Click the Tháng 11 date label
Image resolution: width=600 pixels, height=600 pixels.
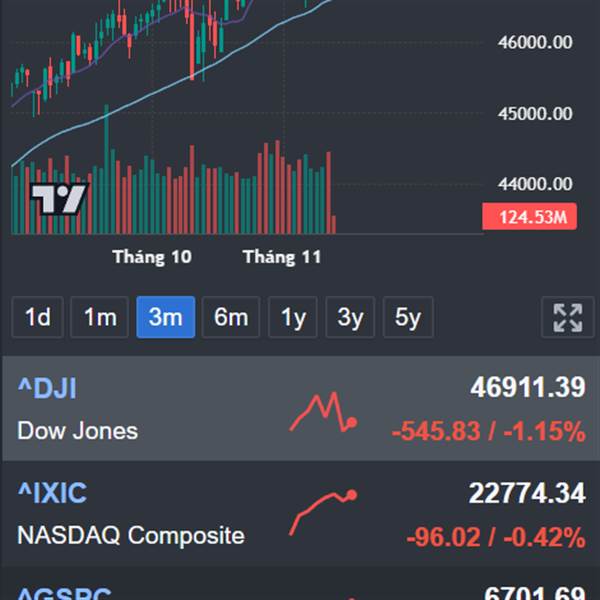tap(282, 257)
